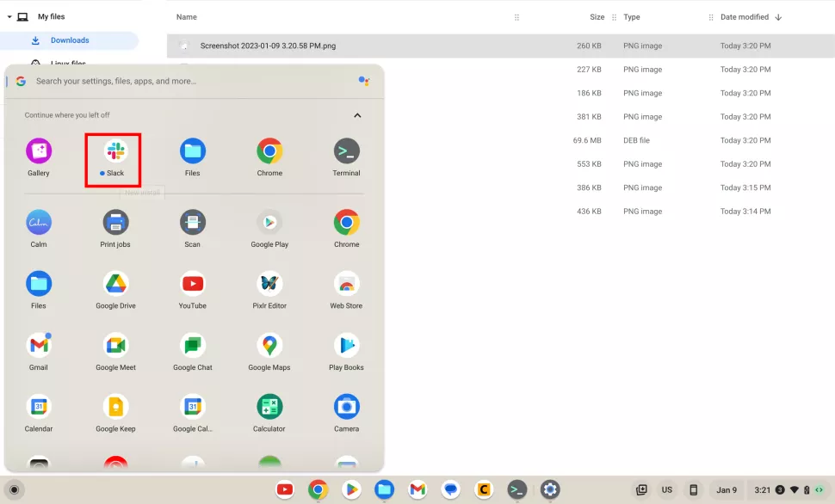
Task: Open the Jan 9 calendar date on shelf
Action: [727, 490]
